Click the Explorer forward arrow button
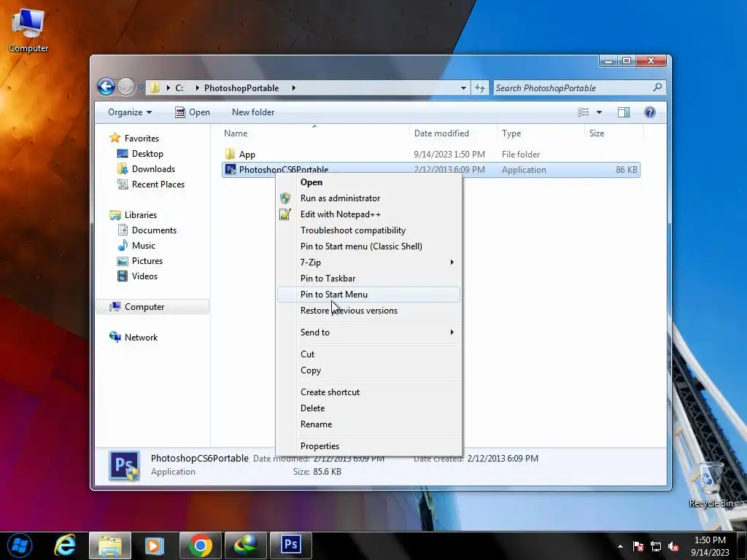 125,87
